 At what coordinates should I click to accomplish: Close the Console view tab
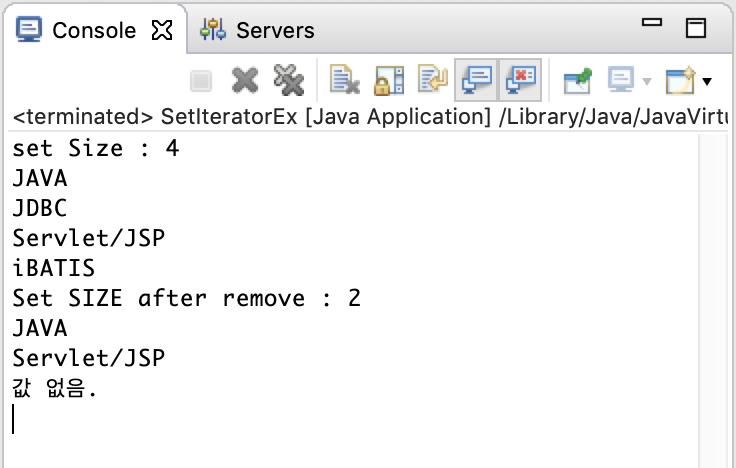click(x=162, y=30)
